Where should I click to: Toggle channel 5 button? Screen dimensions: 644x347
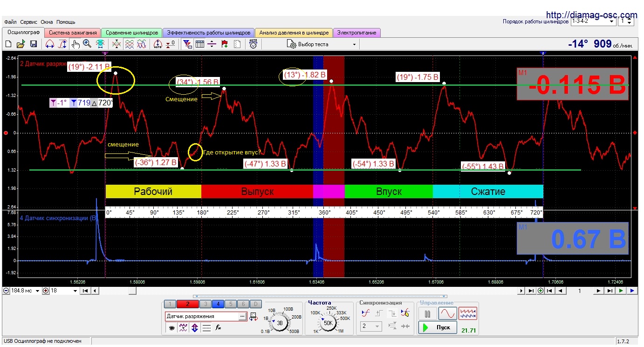click(230, 304)
